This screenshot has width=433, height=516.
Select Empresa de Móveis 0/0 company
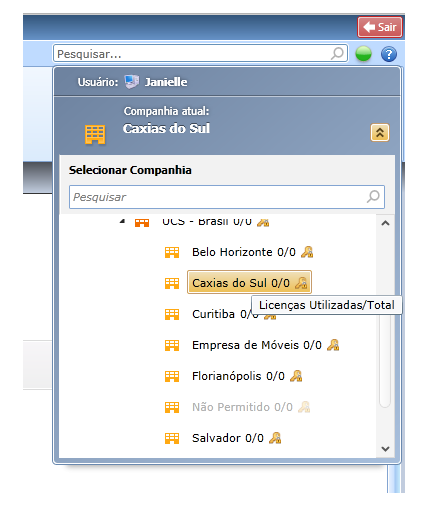click(257, 345)
